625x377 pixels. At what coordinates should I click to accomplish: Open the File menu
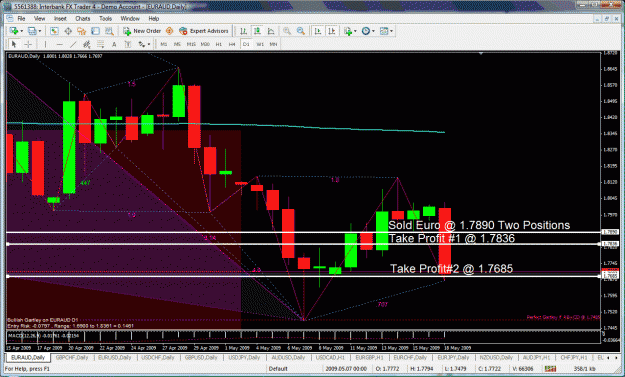21,18
